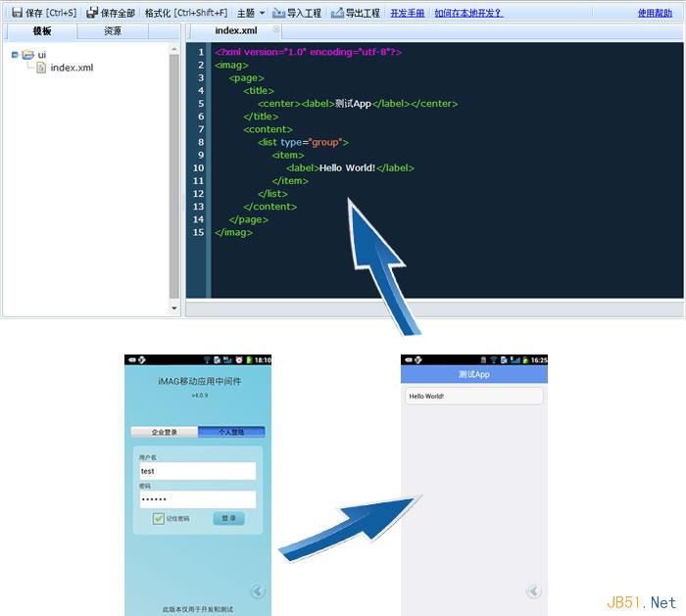686x616 pixels.
Task: Click the list type="group" tag on line 8
Action: [x=303, y=142]
